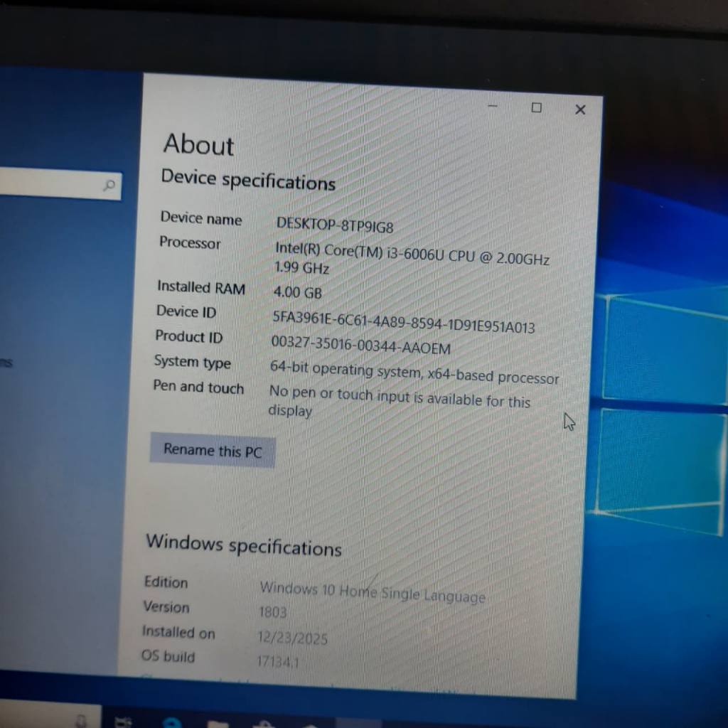The width and height of the screenshot is (728, 728).
Task: Click the "Device specifications" heading
Action: [248, 180]
